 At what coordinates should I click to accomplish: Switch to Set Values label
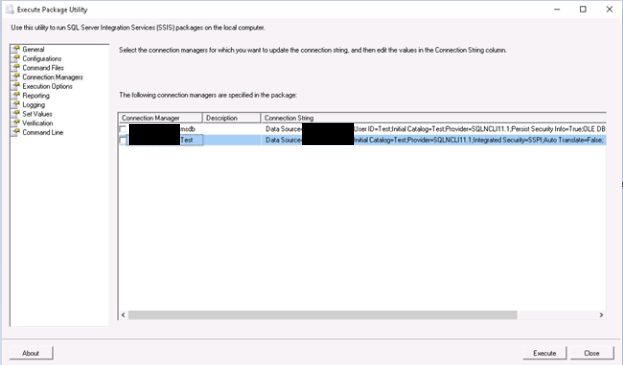[37, 114]
